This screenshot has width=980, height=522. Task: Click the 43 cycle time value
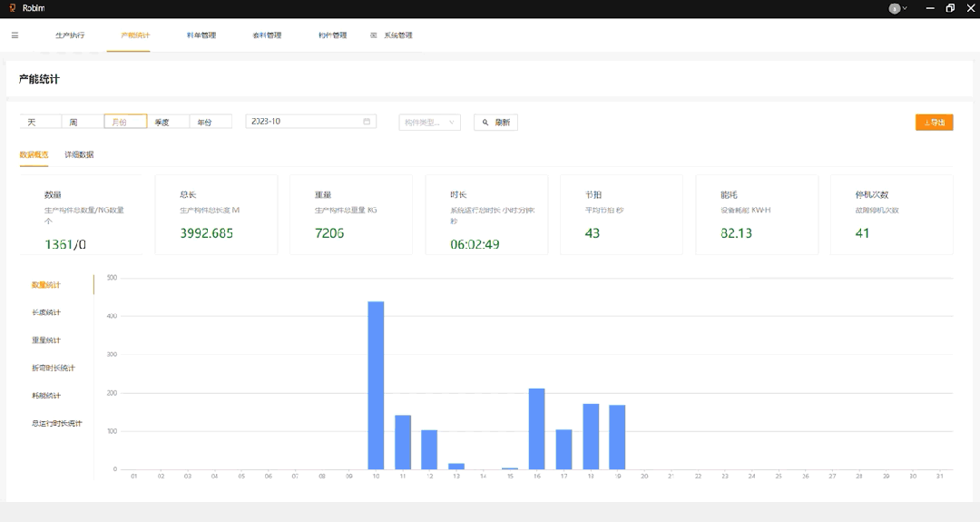coord(593,233)
